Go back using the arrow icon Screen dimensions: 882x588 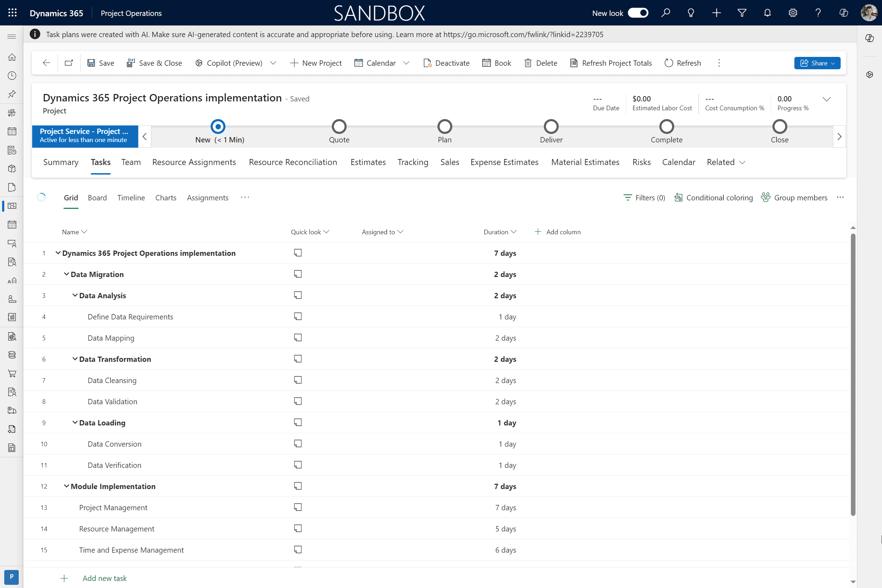[47, 63]
